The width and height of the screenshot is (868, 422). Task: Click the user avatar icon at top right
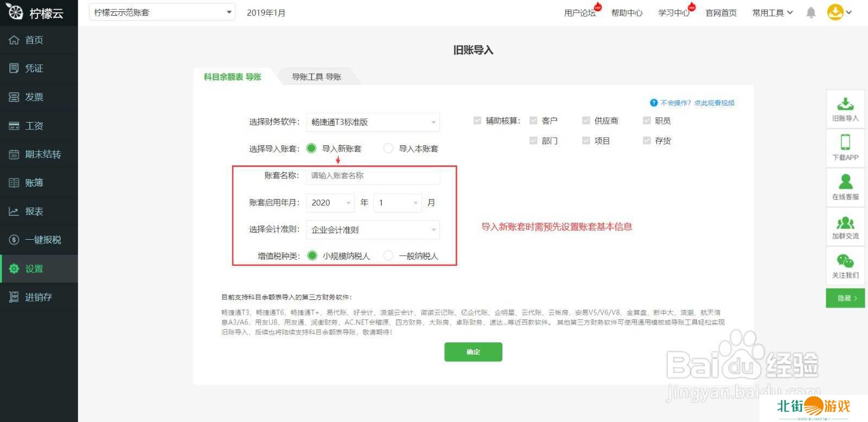point(835,12)
